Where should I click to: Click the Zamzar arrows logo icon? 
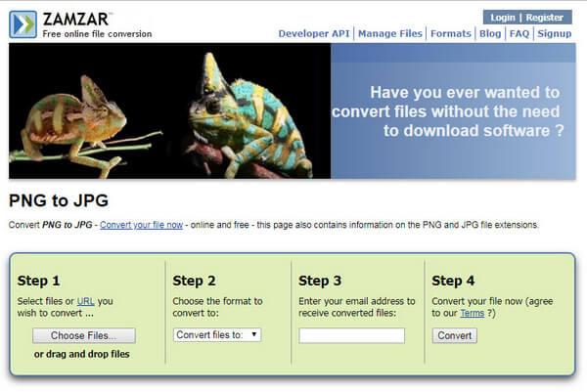[x=23, y=23]
